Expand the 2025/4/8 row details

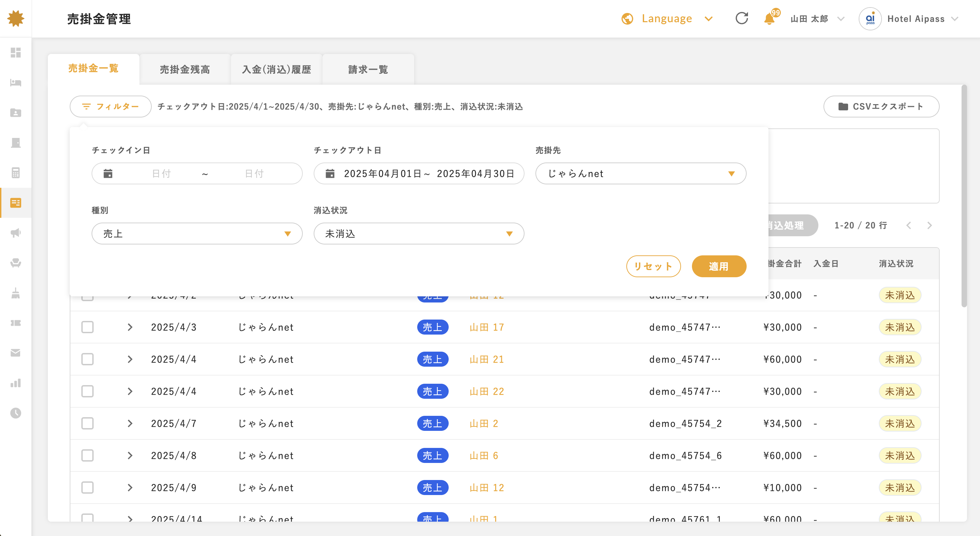(130, 455)
